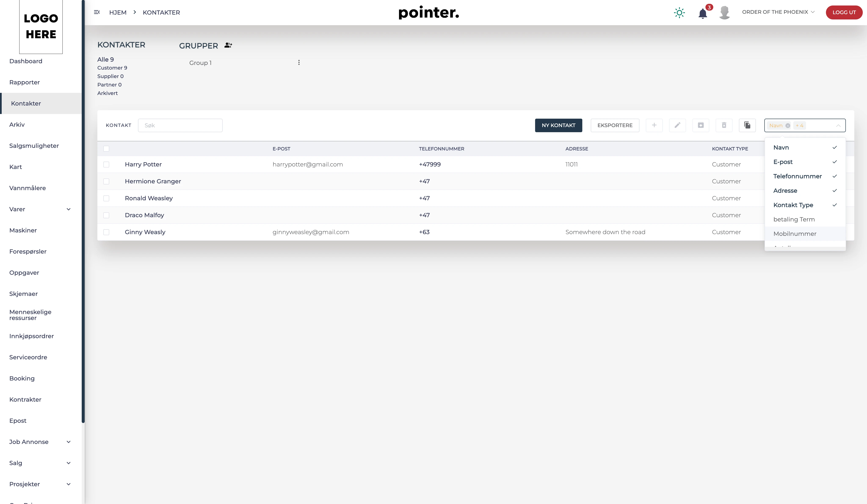Collapse the column selector dropdown arrow
Screen dimensions: 867x504
coord(838,125)
